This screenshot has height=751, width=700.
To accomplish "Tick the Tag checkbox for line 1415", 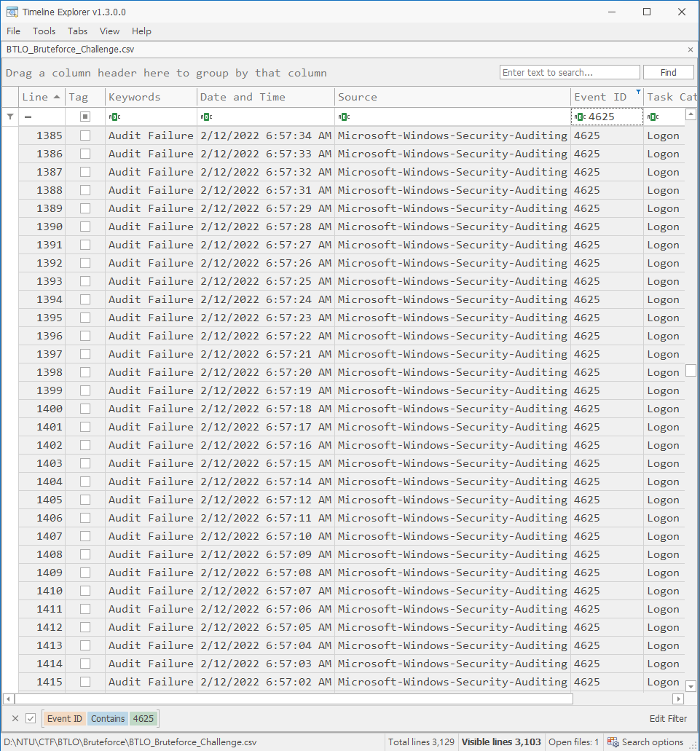I will point(85,682).
